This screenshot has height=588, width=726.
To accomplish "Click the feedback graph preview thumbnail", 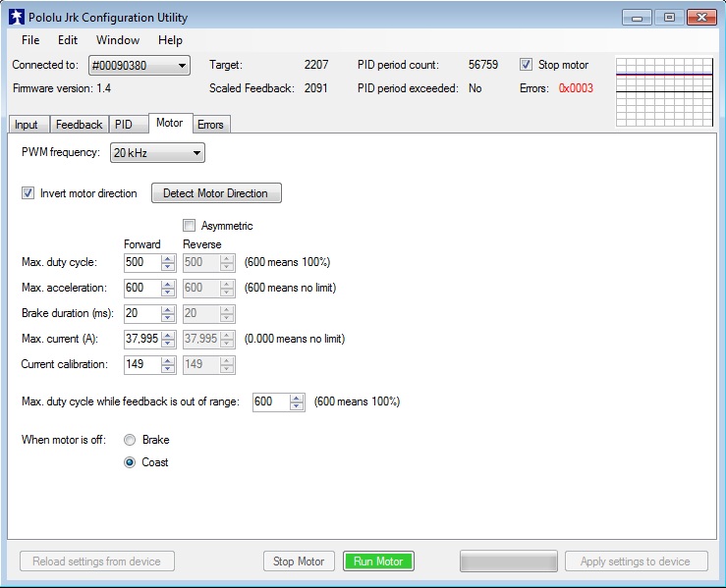I will tap(663, 91).
